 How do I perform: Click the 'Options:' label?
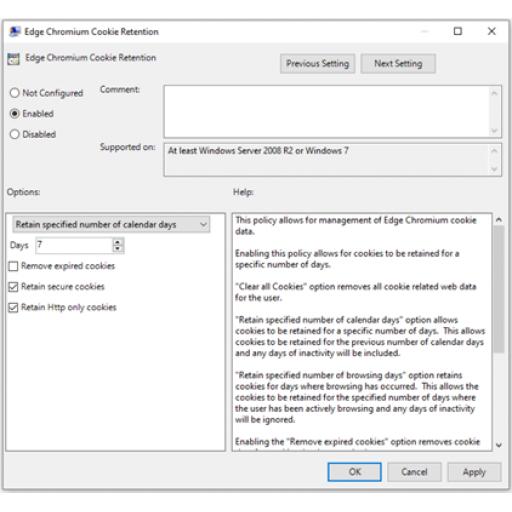tap(24, 192)
